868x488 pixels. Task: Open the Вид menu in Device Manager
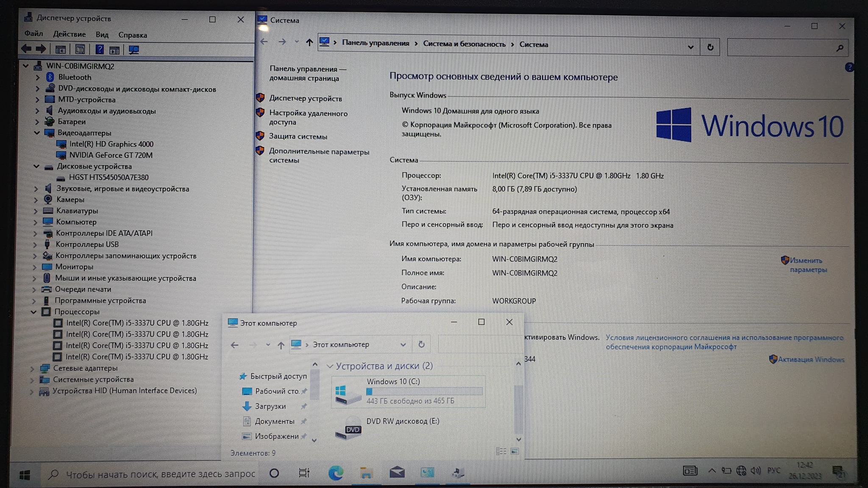coord(102,35)
